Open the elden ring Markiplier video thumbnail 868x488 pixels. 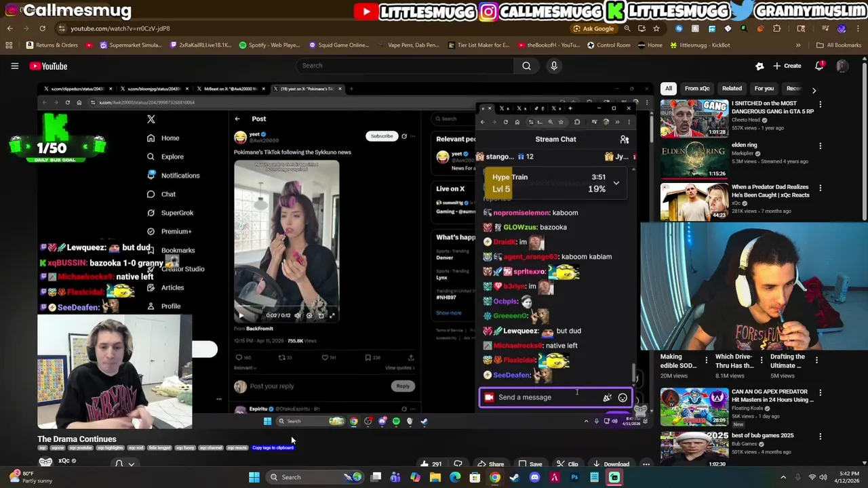pyautogui.click(x=694, y=159)
